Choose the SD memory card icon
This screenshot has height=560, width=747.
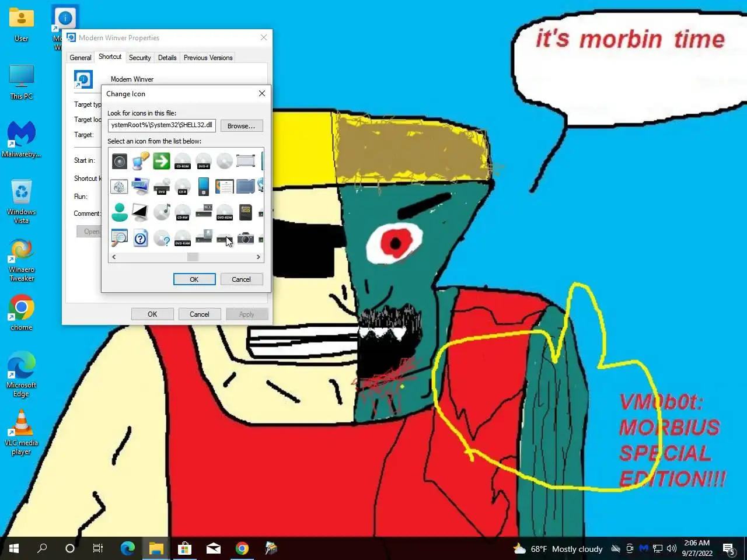[x=246, y=212]
